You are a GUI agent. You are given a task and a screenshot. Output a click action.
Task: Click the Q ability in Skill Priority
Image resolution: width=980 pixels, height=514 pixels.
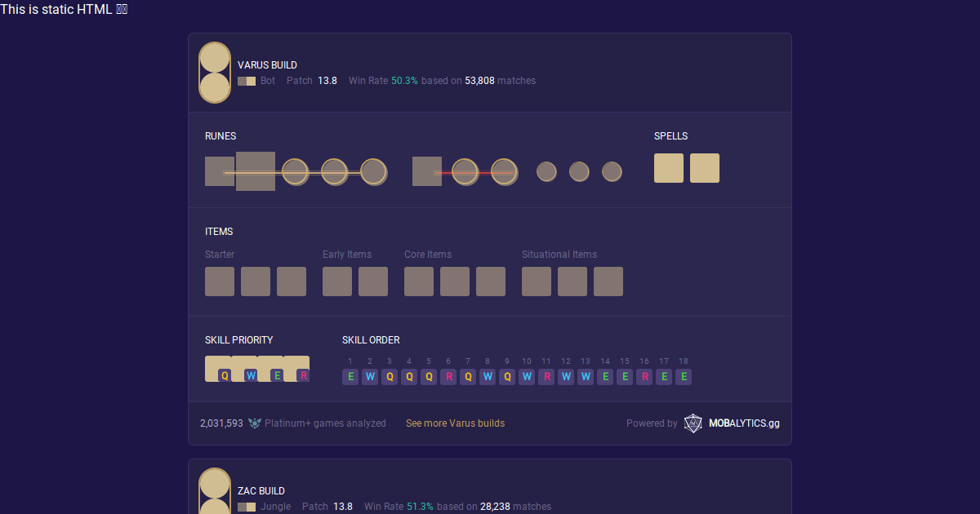pos(218,369)
